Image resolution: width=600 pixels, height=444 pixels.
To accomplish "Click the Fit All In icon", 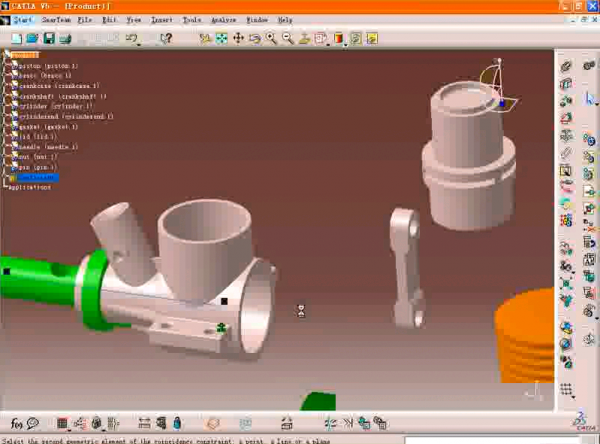I will pos(222,38).
